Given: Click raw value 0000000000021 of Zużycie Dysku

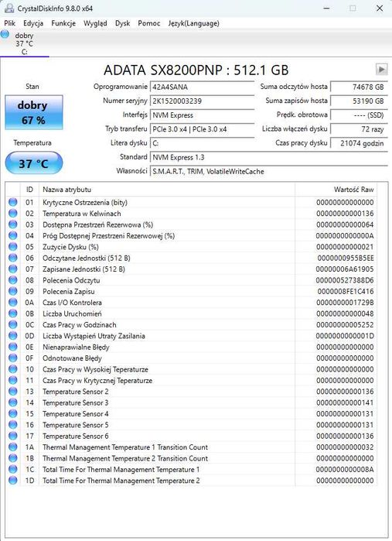Looking at the screenshot, I should (x=345, y=247).
